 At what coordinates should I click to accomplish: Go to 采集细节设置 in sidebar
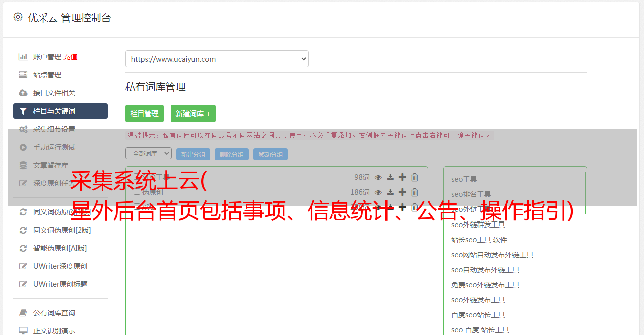pyautogui.click(x=54, y=129)
